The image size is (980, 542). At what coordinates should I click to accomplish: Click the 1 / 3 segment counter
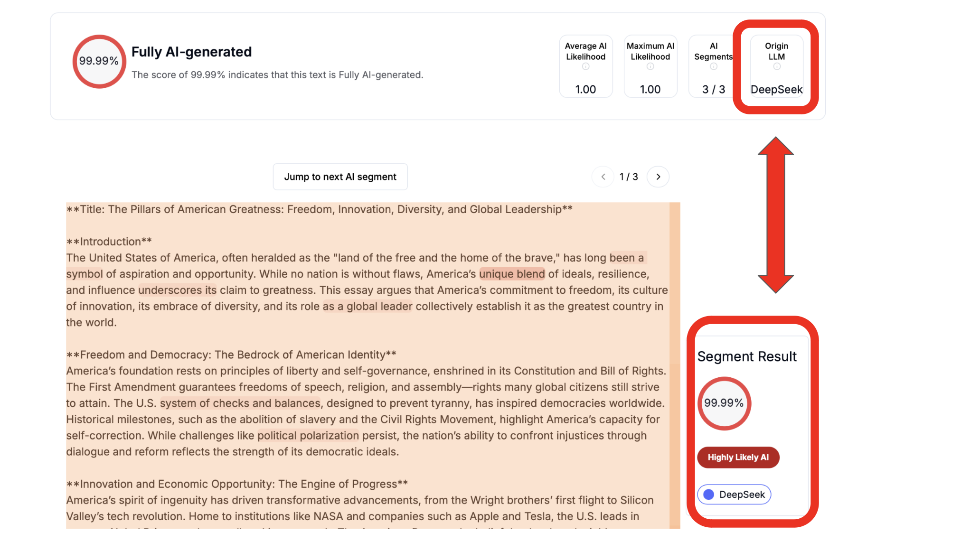click(629, 177)
